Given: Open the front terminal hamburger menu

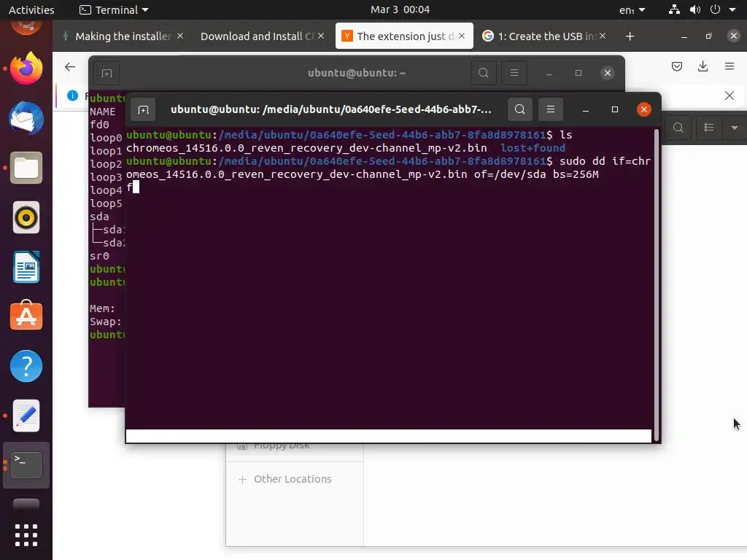Looking at the screenshot, I should [551, 109].
